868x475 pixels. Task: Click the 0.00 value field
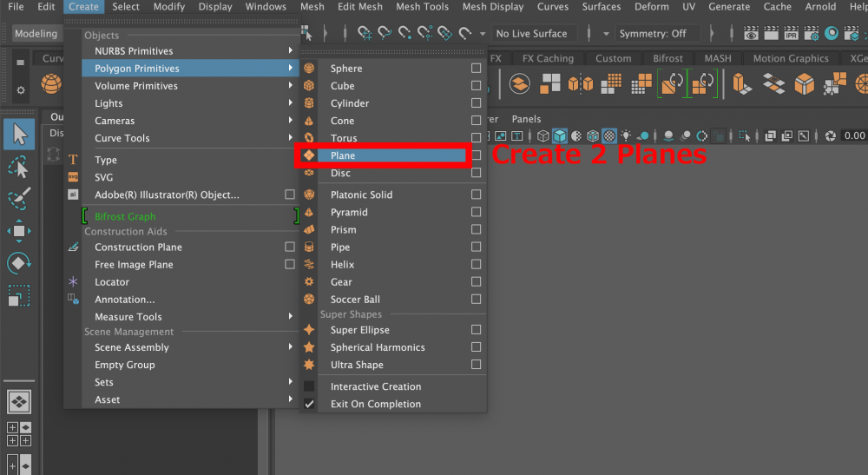(x=854, y=135)
